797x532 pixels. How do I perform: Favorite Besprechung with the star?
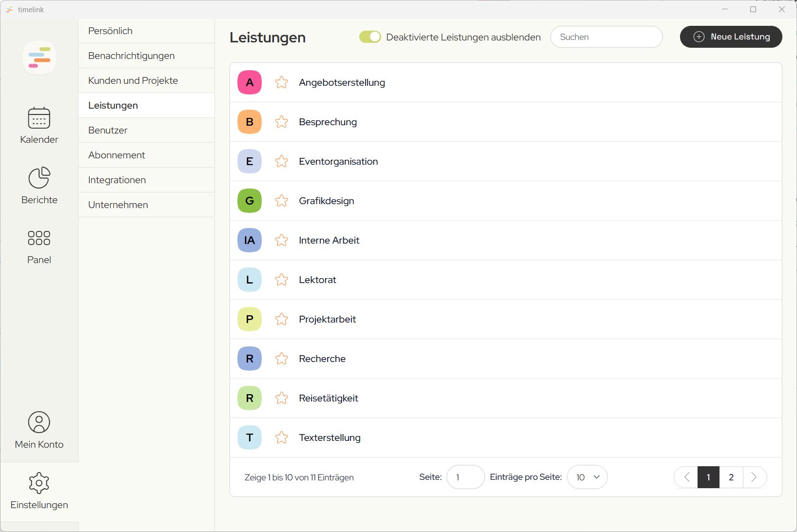282,122
